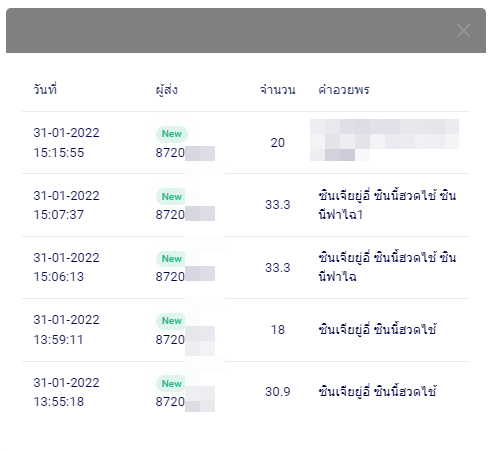
Task: Click the คำอวยพร column header
Action: point(344,90)
